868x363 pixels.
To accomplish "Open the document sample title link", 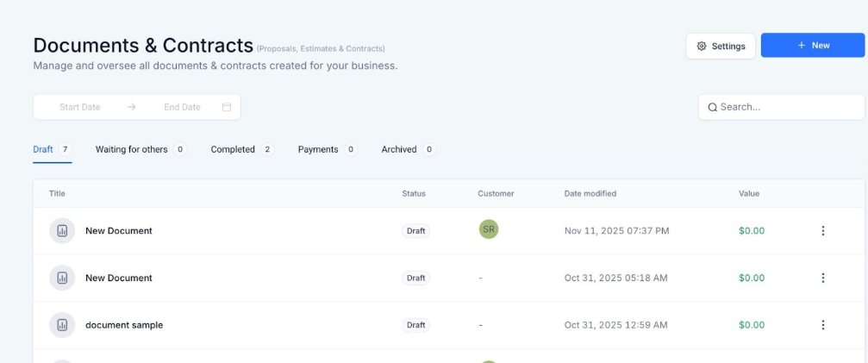I will point(124,325).
